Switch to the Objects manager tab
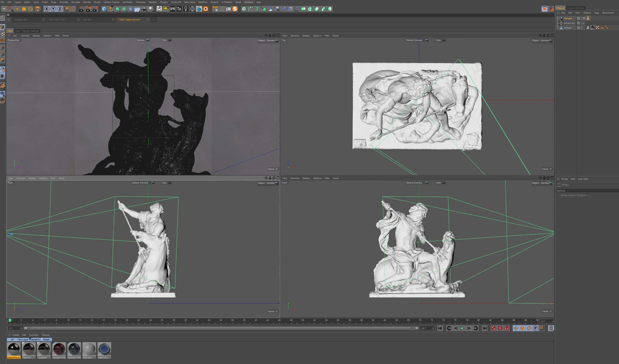Viewport: 619px width, 364px height. tap(560, 8)
